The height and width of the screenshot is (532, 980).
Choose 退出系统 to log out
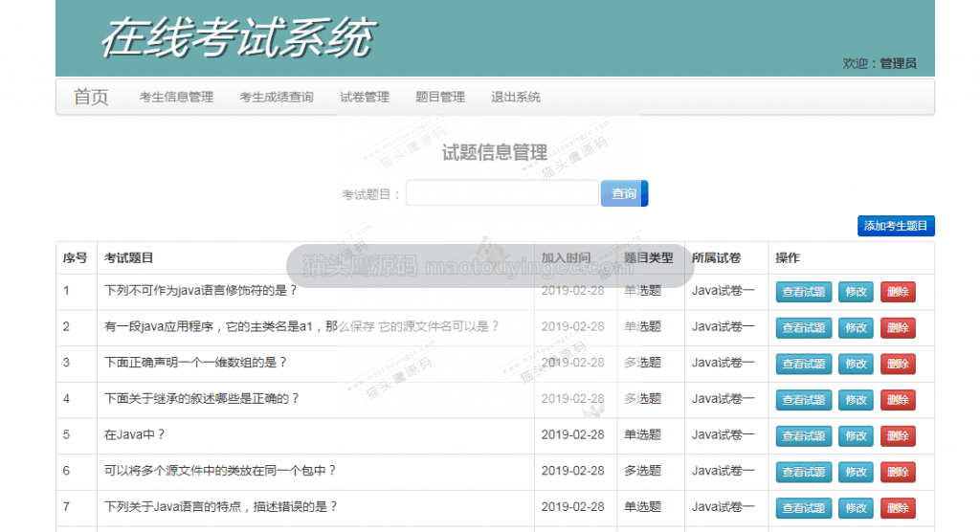[x=516, y=97]
